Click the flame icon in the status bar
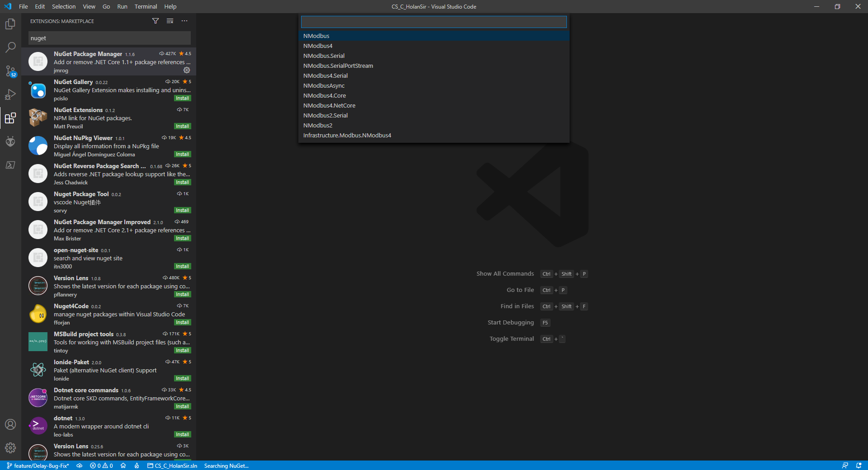 (x=137, y=466)
